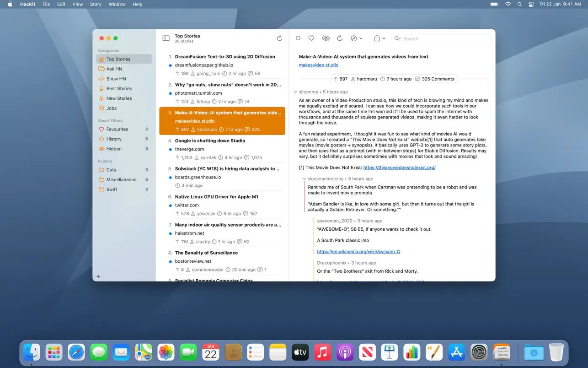Toggle the sidebar with sidebar icon
This screenshot has height=368, width=588.
(x=166, y=38)
